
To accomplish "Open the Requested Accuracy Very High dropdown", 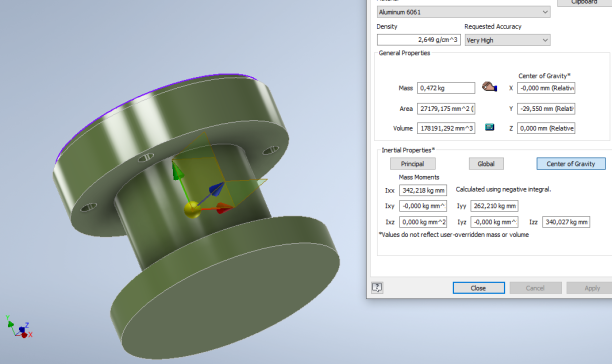I will pyautogui.click(x=507, y=40).
